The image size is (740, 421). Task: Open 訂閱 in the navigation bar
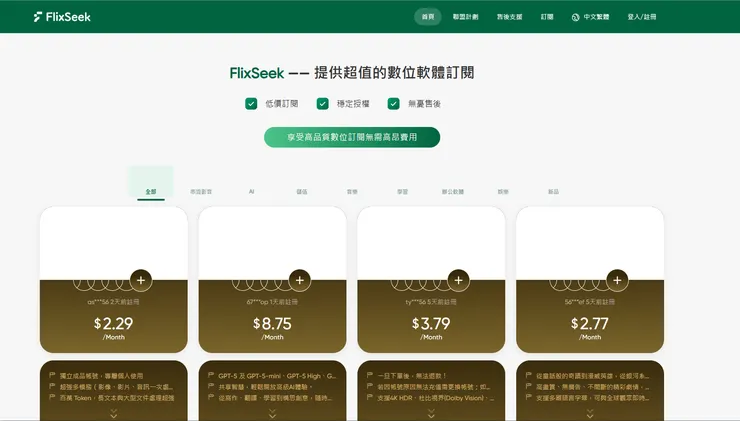(547, 17)
